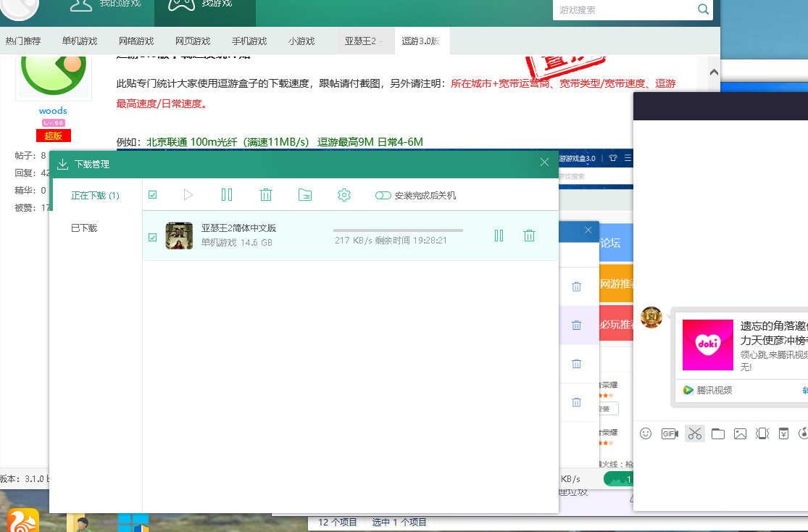
Task: Uncheck the 亚瑟王2简体中文版 row checkbox
Action: coord(152,237)
